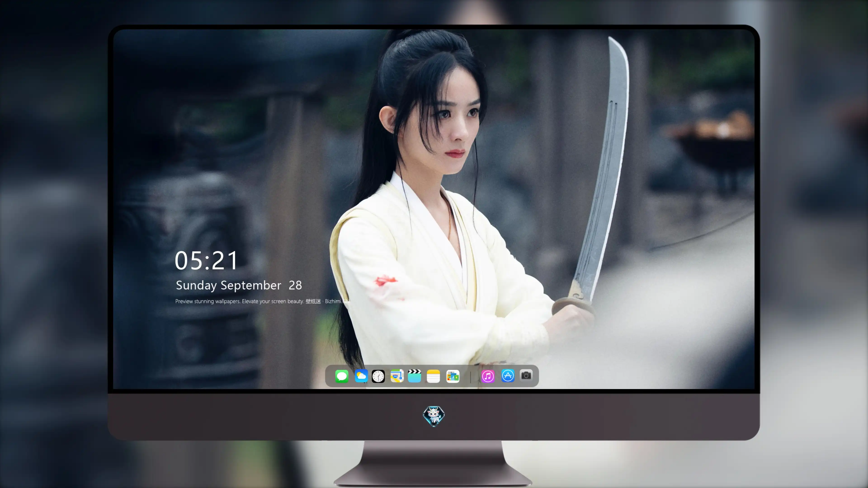The height and width of the screenshot is (488, 868).
Task: Open the yellow Notes app icon
Action: click(433, 376)
